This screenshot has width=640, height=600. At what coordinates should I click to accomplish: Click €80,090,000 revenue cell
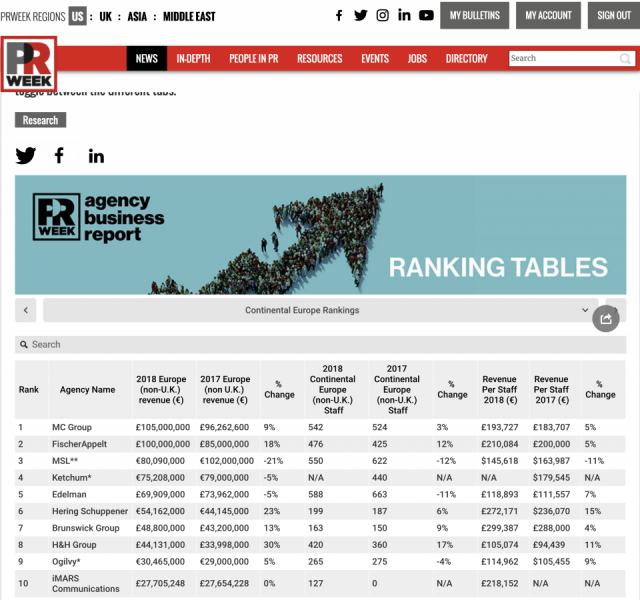pyautogui.click(x=160, y=461)
